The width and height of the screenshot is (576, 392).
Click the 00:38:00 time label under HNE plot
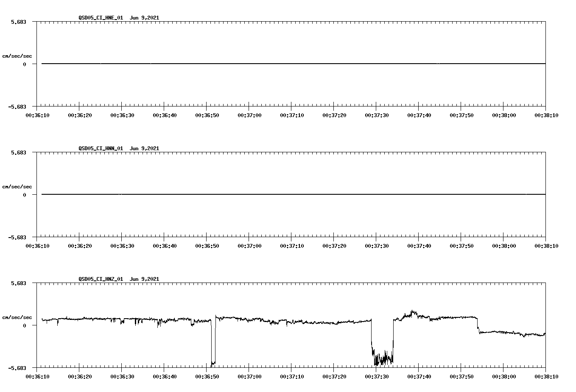coord(504,115)
